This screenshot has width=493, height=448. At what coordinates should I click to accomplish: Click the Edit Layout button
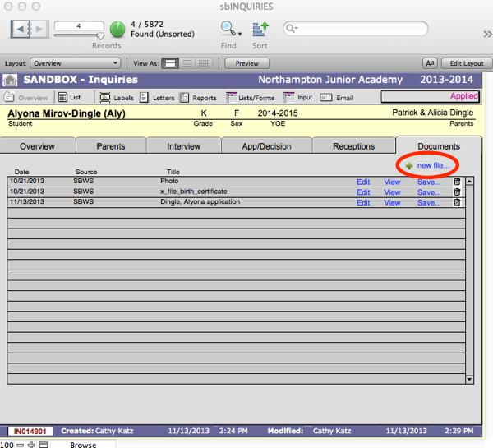[x=465, y=63]
